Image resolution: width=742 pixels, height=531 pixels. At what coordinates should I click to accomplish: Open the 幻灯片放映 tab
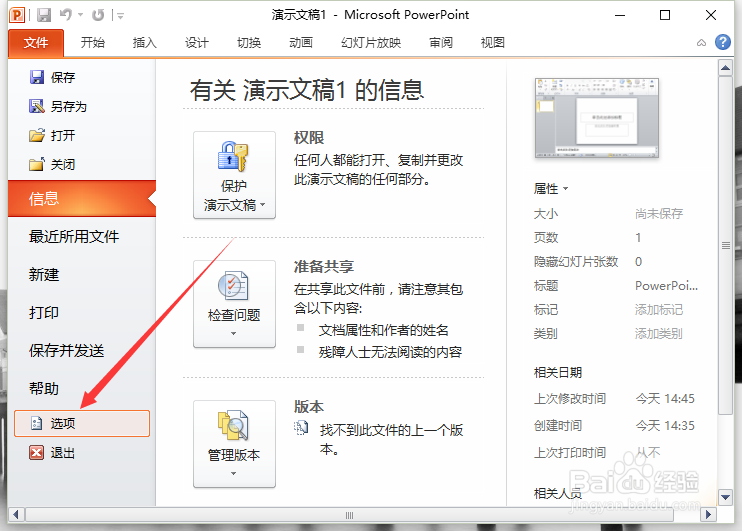[x=371, y=43]
